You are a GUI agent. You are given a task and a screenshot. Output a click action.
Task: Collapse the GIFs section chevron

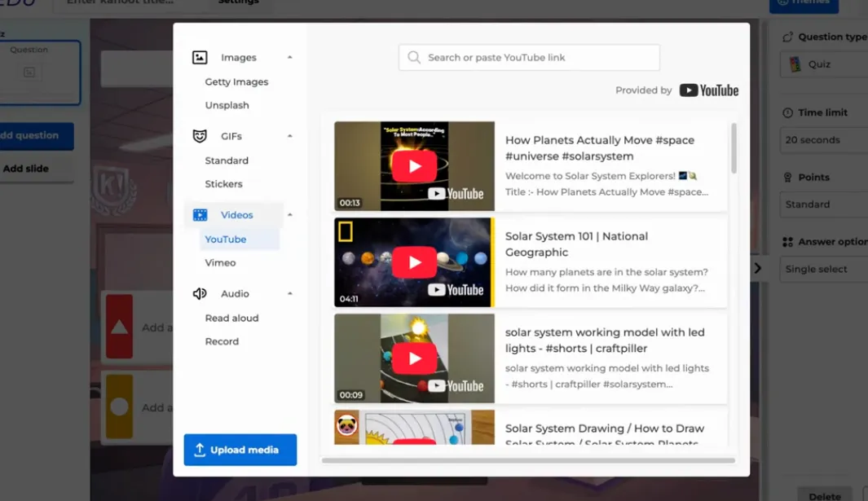tap(290, 136)
